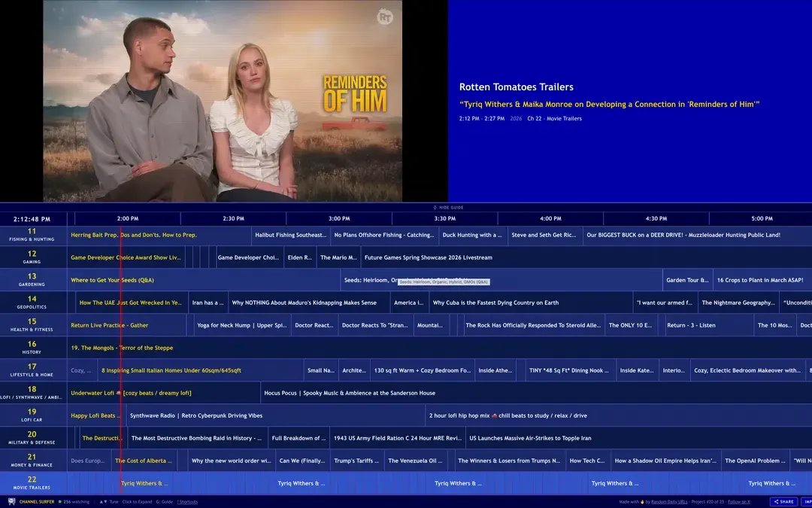Select channel 16 History

[x=32, y=347]
